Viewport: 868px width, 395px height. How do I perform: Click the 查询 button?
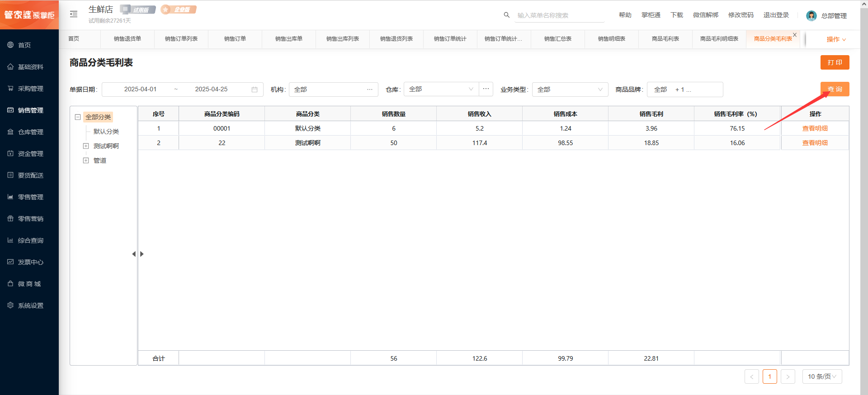(x=835, y=89)
